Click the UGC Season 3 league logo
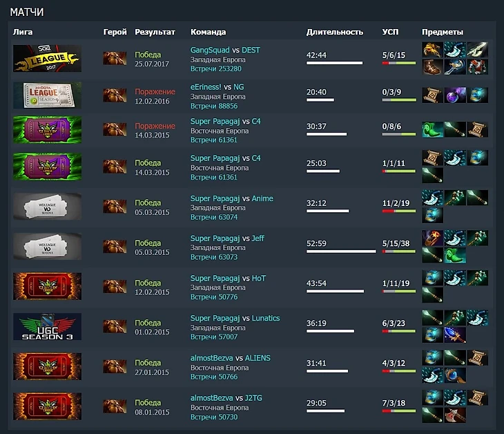The height and width of the screenshot is (434, 504). tap(47, 327)
